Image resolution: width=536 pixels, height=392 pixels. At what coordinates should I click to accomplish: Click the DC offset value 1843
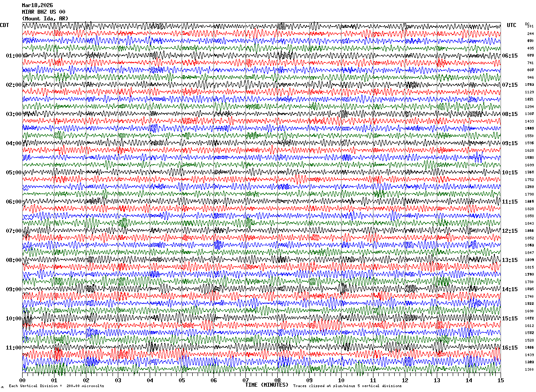click(x=529, y=223)
